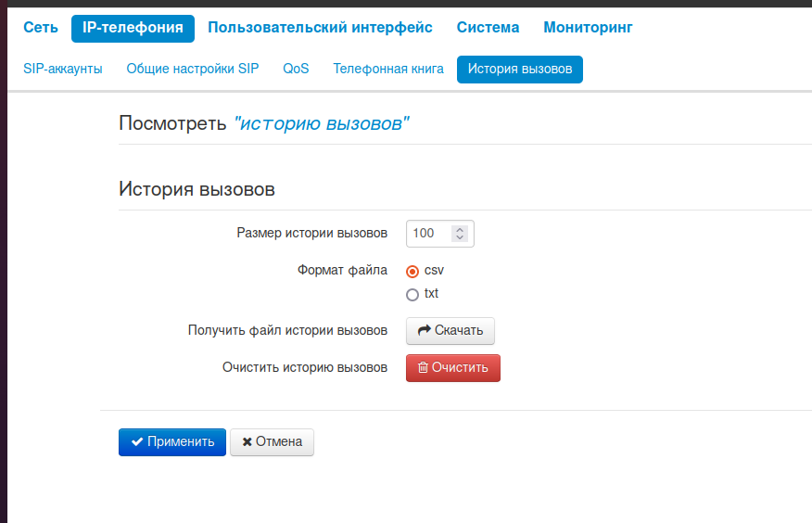The height and width of the screenshot is (523, 812).
Task: Select the История вызовов tab
Action: (519, 69)
